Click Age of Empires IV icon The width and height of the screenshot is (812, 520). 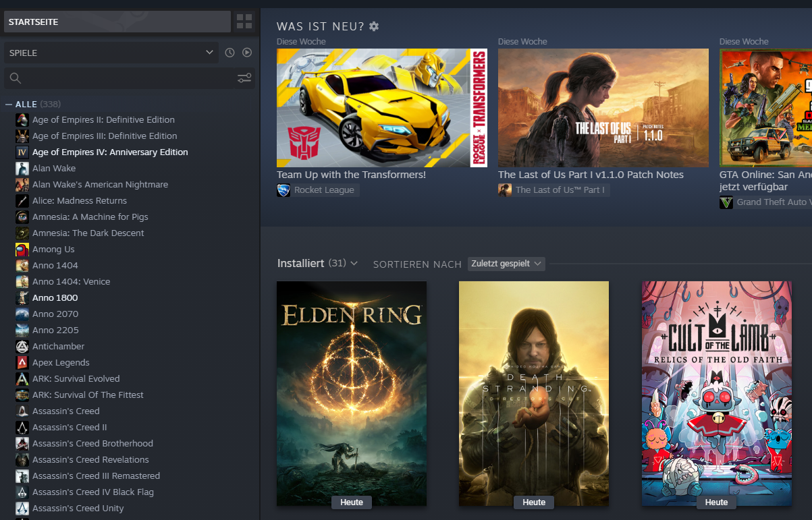click(22, 152)
